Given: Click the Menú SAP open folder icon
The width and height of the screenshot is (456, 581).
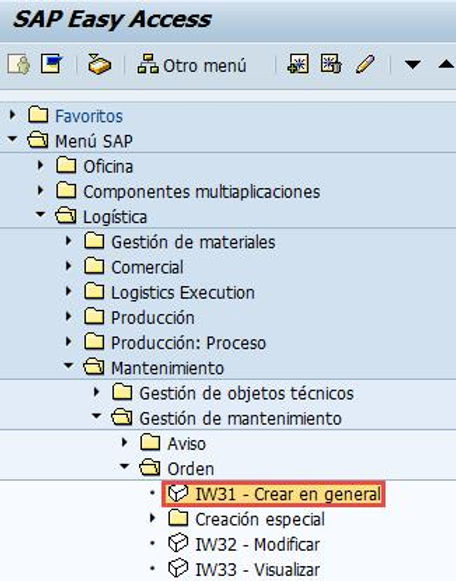Looking at the screenshot, I should click(x=38, y=140).
